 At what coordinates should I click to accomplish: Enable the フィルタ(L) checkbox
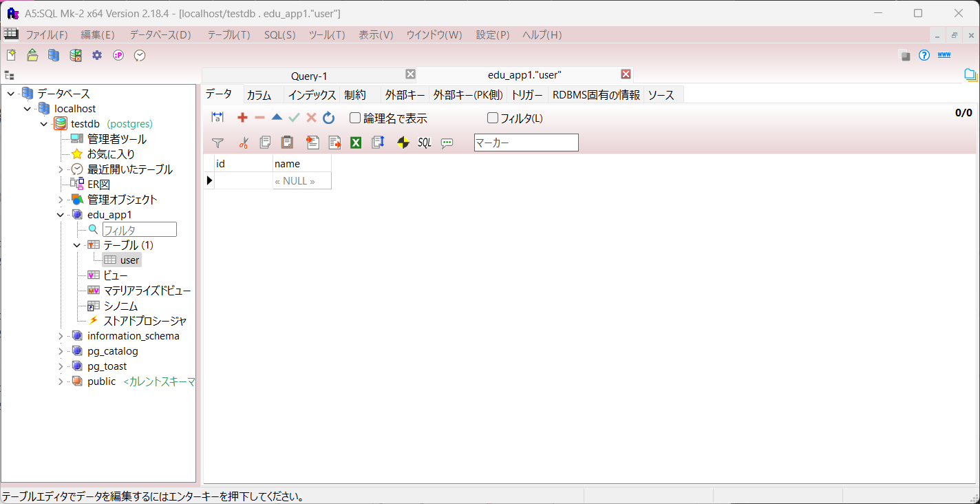(493, 118)
